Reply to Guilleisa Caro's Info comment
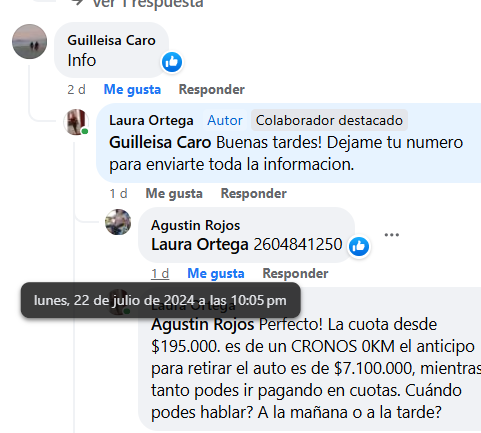Image resolution: width=481 pixels, height=433 pixels. (212, 89)
